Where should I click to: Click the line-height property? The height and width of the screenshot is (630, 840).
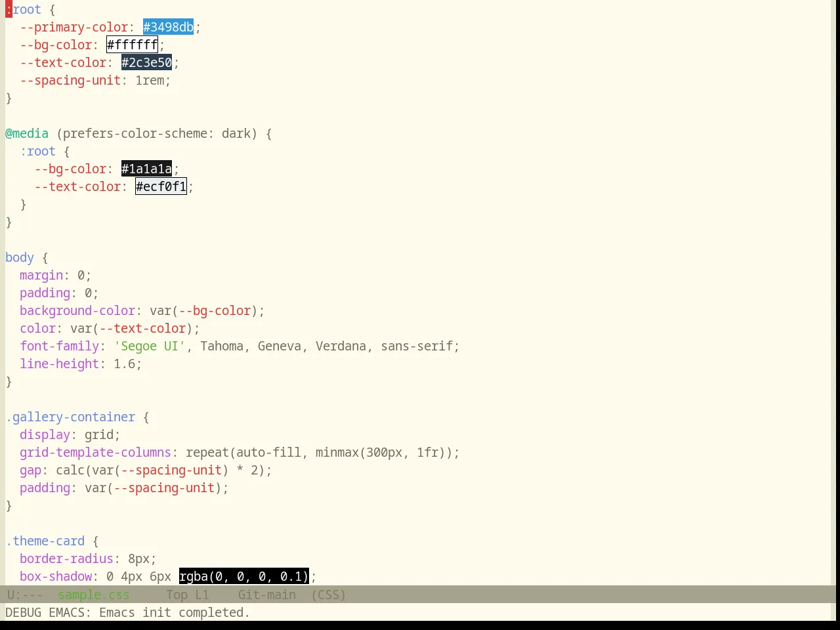coord(59,364)
